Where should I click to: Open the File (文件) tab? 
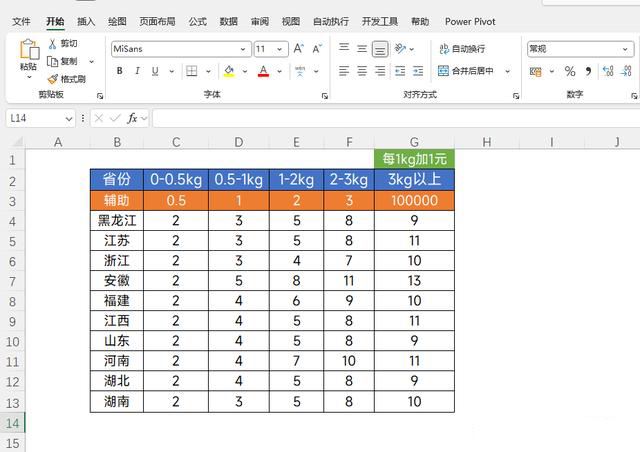(x=21, y=22)
